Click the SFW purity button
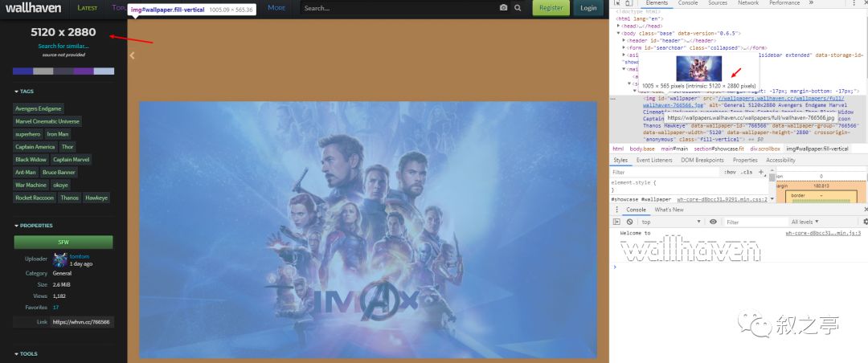Screen dimensions: 868x363 [x=63, y=243]
